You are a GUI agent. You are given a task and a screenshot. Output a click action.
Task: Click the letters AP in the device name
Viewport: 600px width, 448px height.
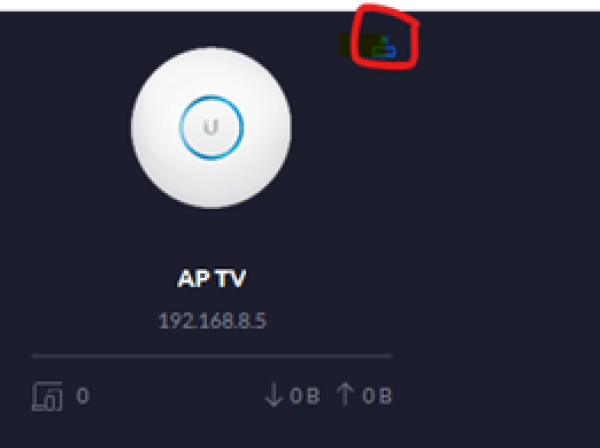click(194, 279)
